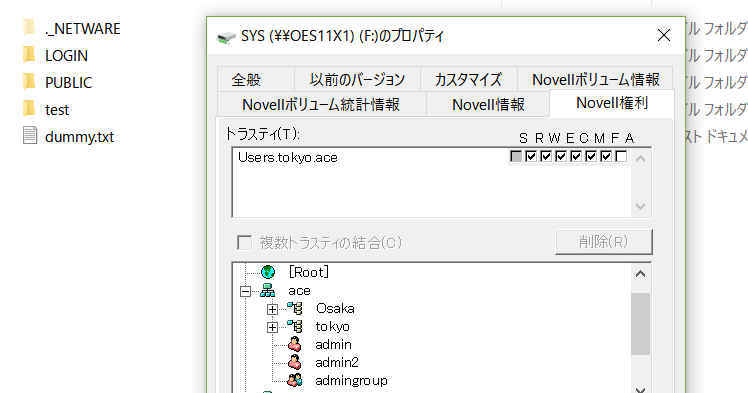Select the test folder name
This screenshot has width=748, height=393.
coord(57,110)
